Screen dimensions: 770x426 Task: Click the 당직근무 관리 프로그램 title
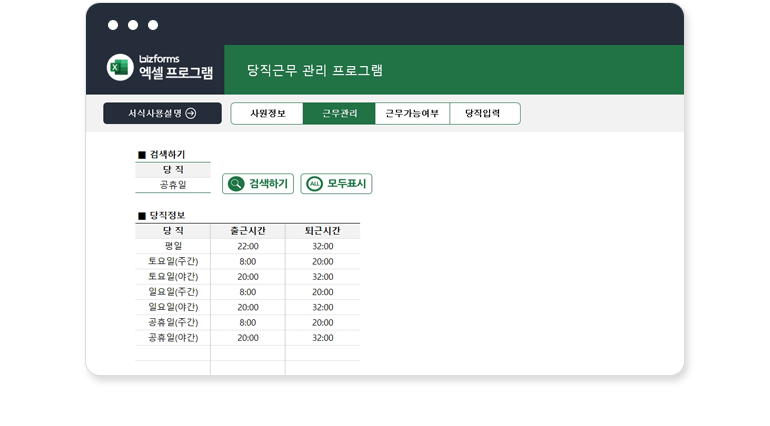pos(314,70)
